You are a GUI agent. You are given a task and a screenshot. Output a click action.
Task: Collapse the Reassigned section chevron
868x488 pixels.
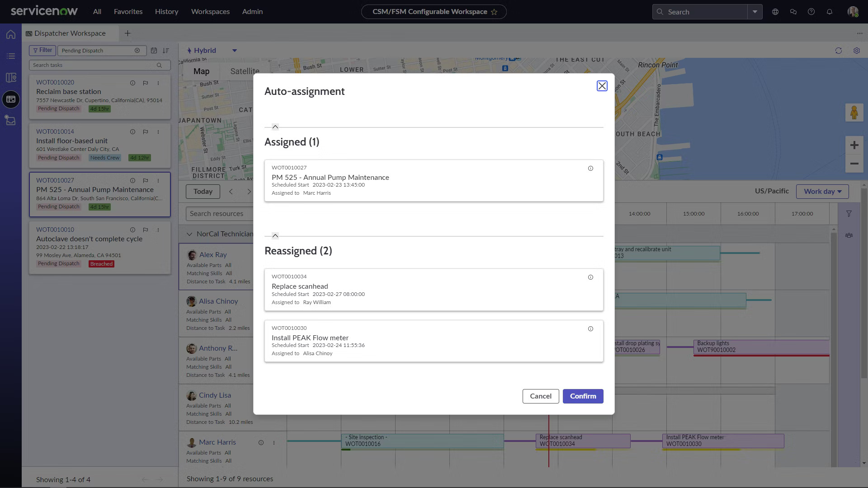[275, 235]
